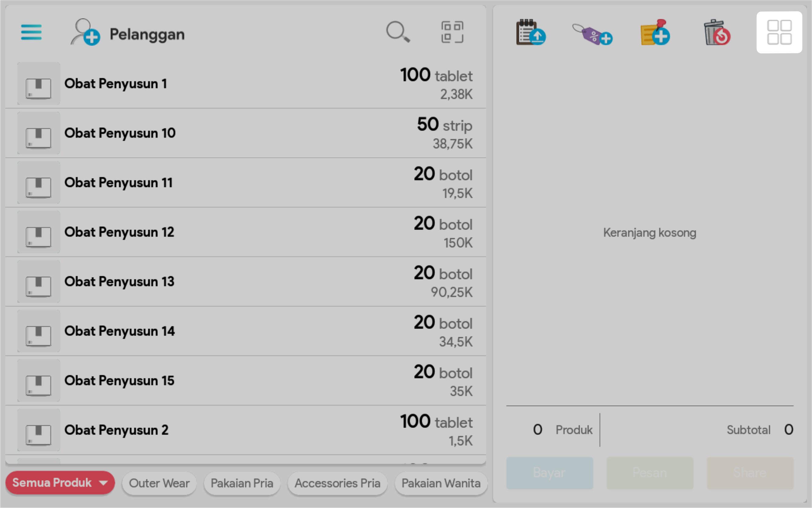Open the hamburger main menu

click(31, 32)
